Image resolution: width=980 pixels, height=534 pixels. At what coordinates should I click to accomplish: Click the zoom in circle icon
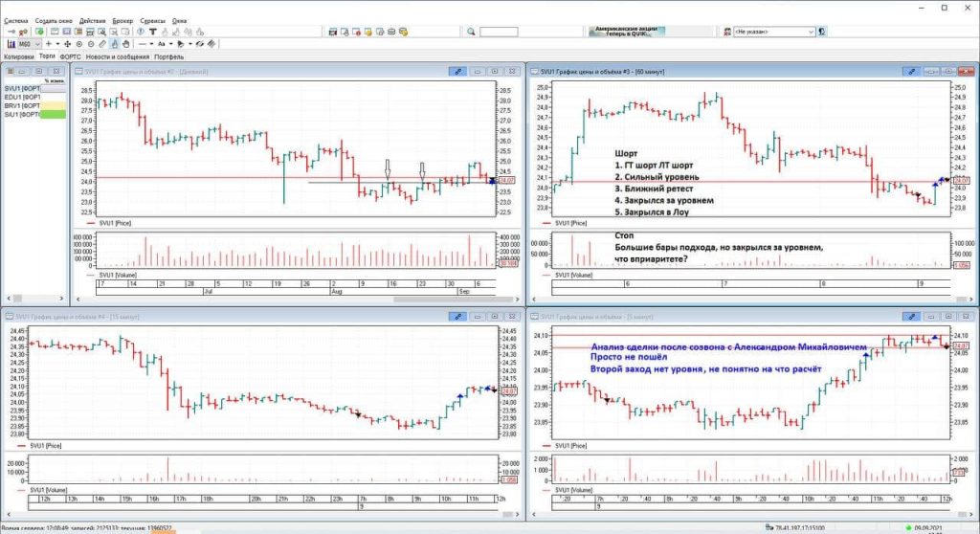point(79,44)
